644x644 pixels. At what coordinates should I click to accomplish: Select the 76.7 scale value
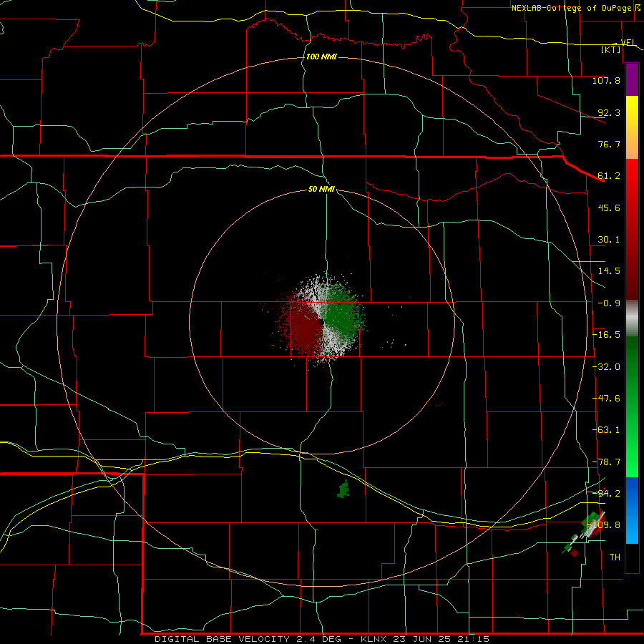coord(609,144)
